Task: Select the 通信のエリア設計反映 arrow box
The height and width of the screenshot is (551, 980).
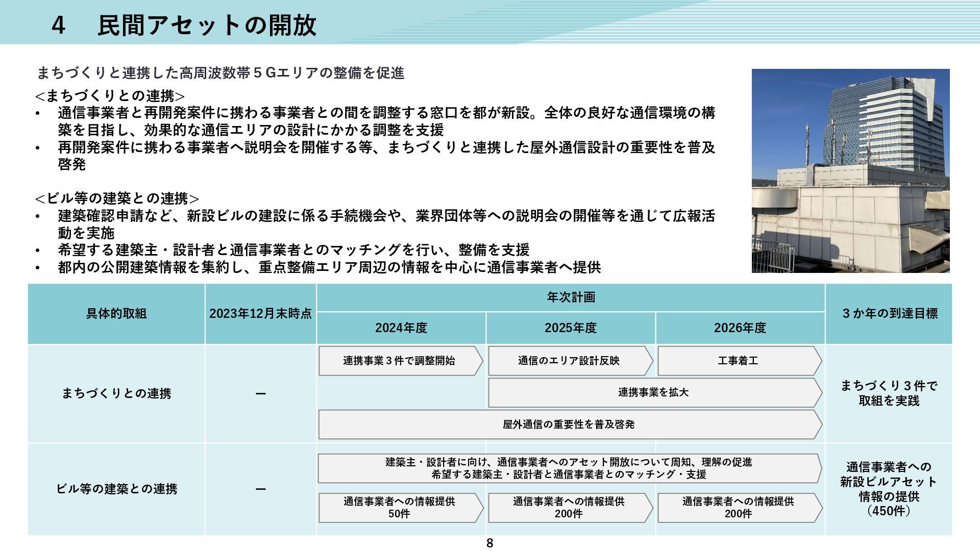Action: (569, 361)
